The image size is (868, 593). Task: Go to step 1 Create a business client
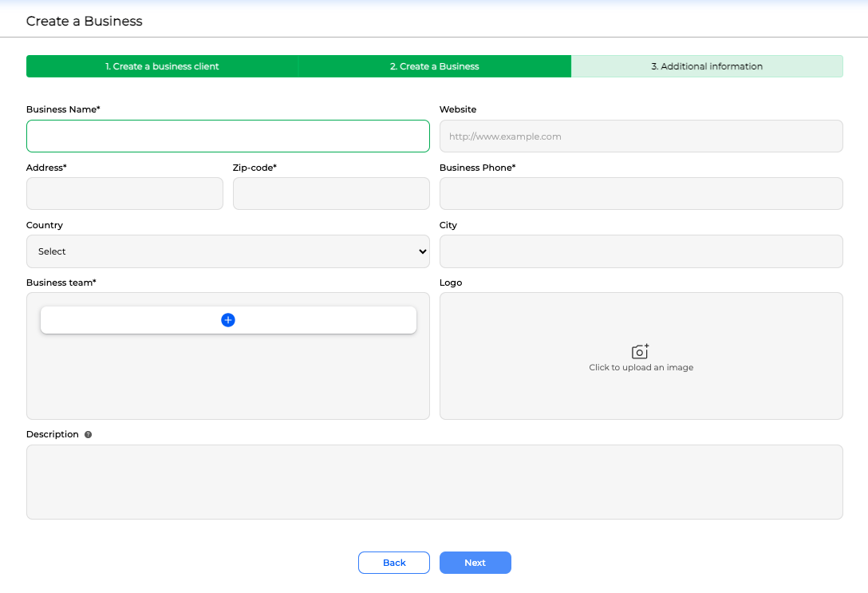tap(162, 66)
